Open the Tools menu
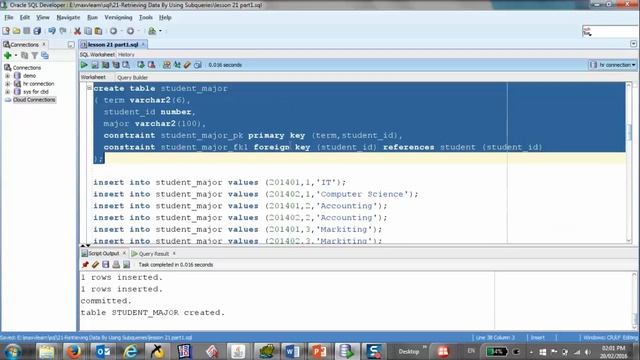640x360 pixels. point(146,18)
